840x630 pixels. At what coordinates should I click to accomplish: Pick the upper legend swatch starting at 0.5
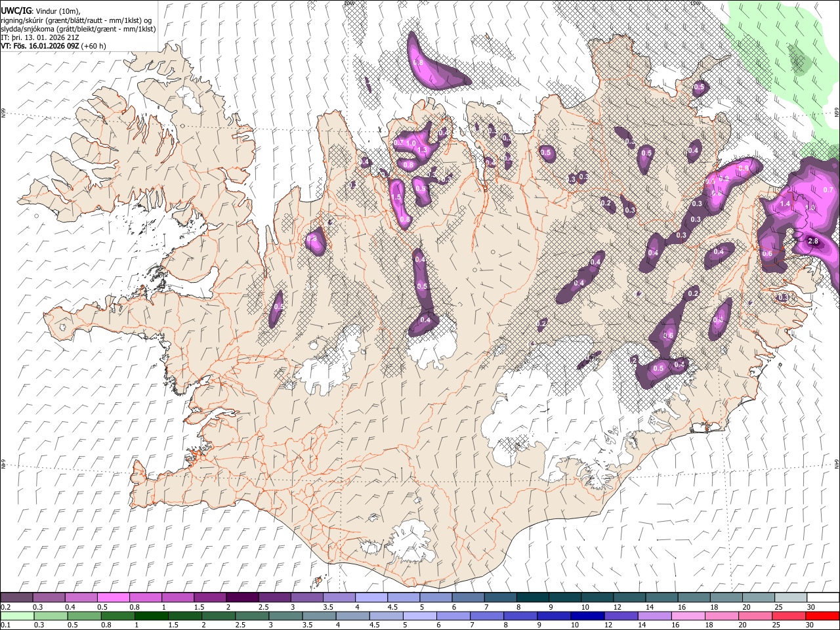[x=113, y=598]
